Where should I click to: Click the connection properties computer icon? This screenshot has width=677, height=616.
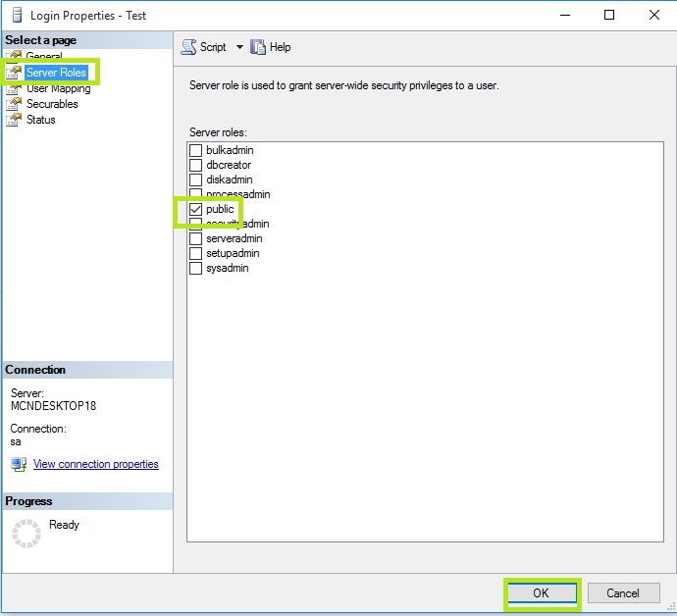pyautogui.click(x=19, y=465)
